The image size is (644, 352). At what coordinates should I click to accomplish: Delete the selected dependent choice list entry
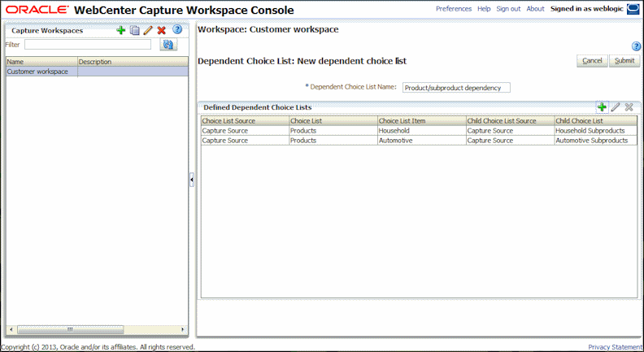629,107
